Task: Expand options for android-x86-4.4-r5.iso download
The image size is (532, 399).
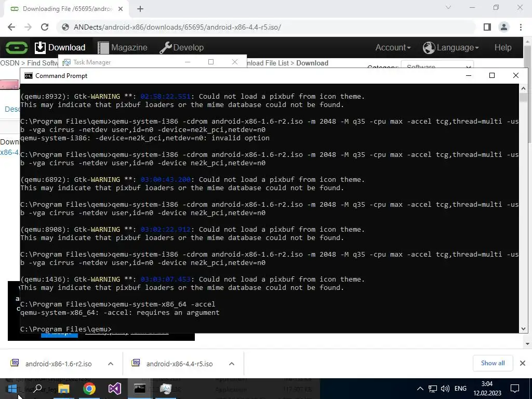Action: [x=232, y=364]
